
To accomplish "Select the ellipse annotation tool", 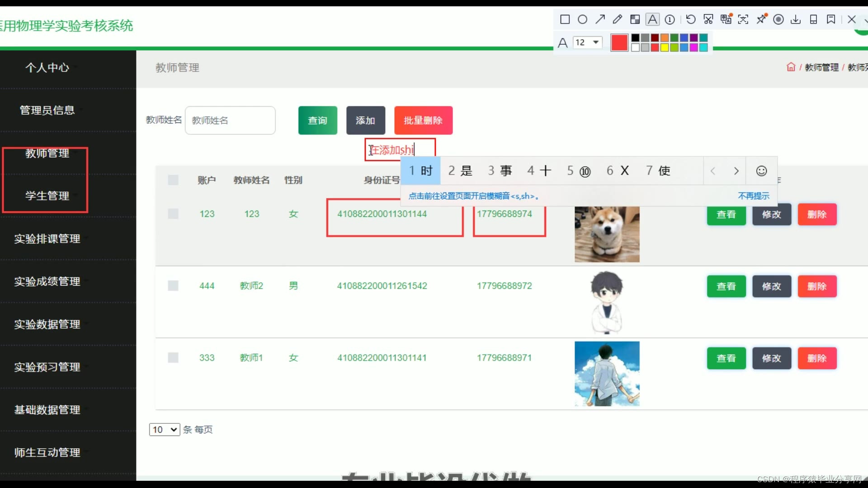I will coord(582,19).
